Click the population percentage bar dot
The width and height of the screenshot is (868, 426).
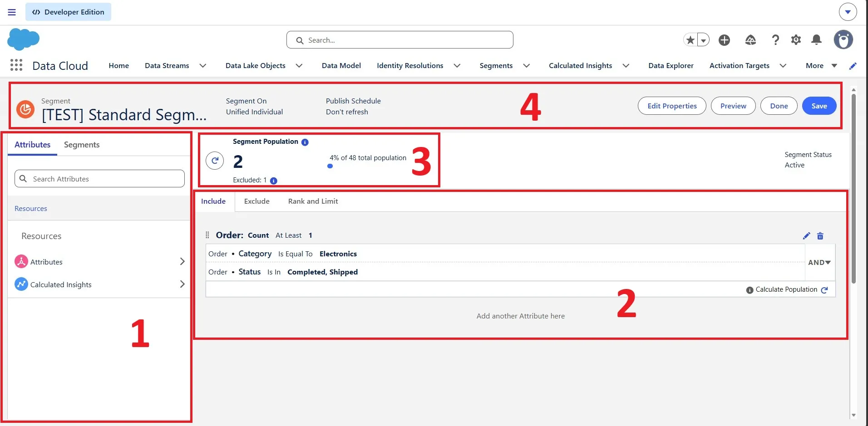click(x=330, y=166)
